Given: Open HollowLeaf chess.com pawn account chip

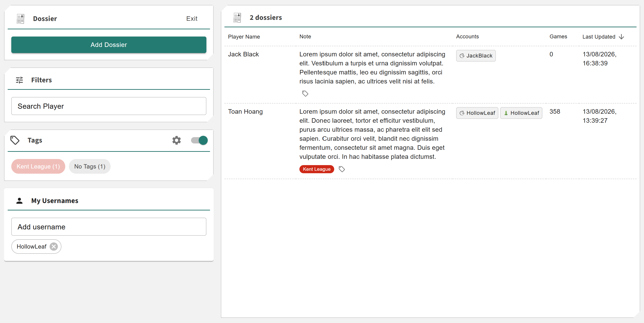Looking at the screenshot, I should (x=521, y=113).
